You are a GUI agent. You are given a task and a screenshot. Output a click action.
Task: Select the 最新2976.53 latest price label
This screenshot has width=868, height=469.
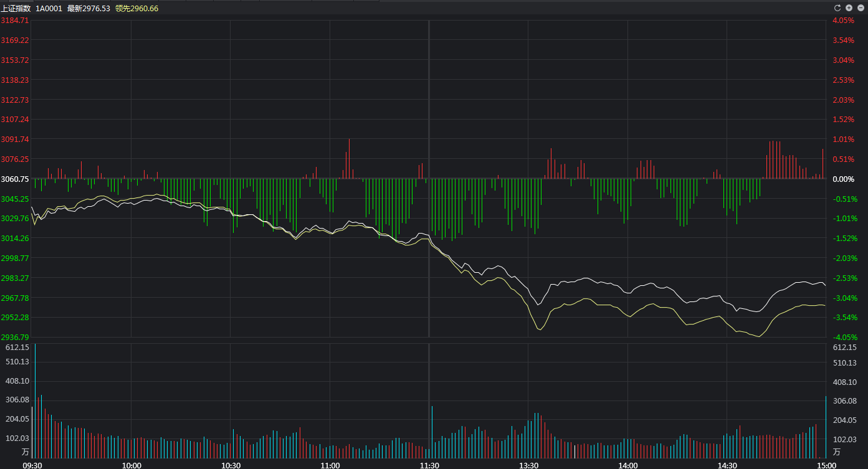(x=88, y=8)
